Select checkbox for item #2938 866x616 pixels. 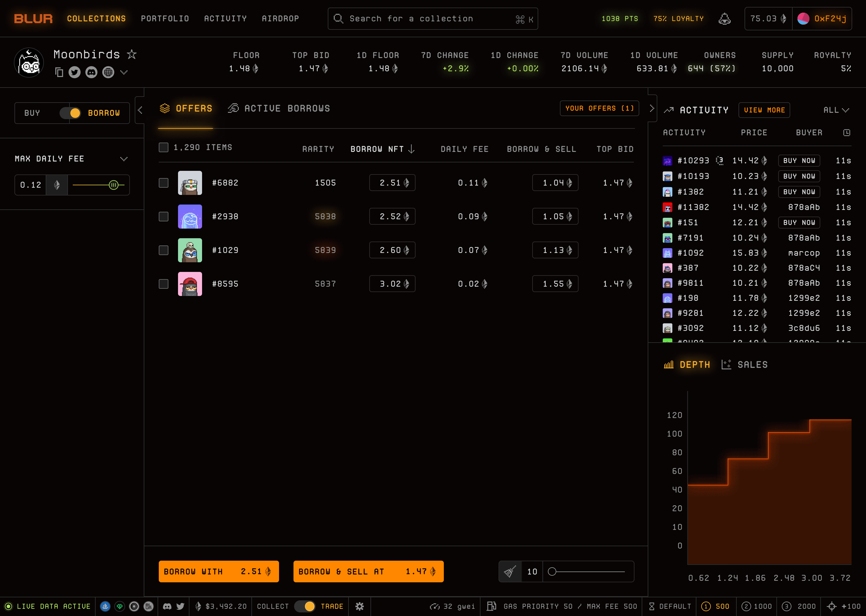(163, 217)
